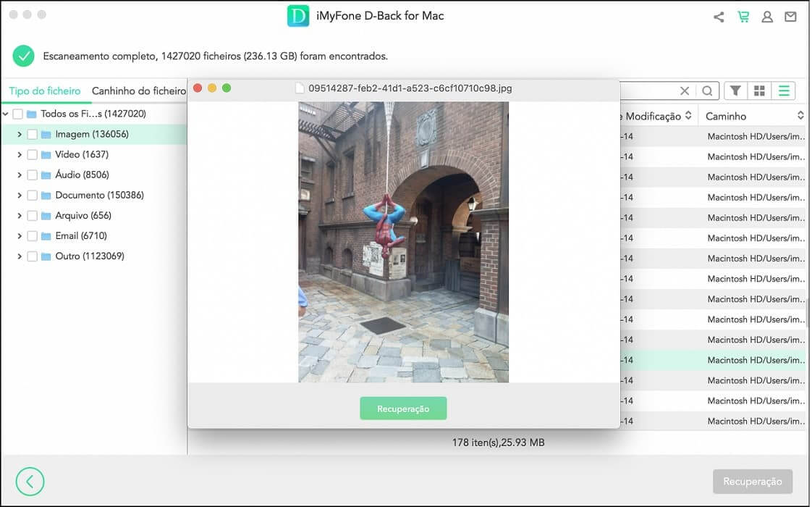Click the mail feedback icon

(790, 17)
